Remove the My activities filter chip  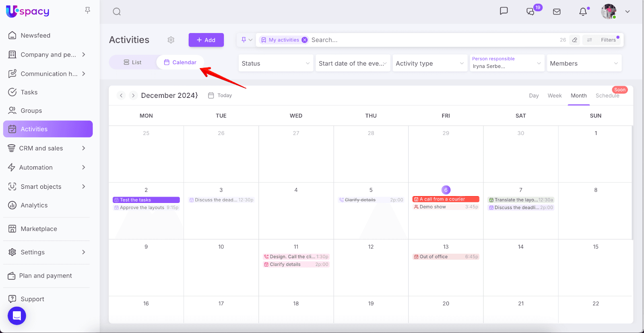(305, 40)
